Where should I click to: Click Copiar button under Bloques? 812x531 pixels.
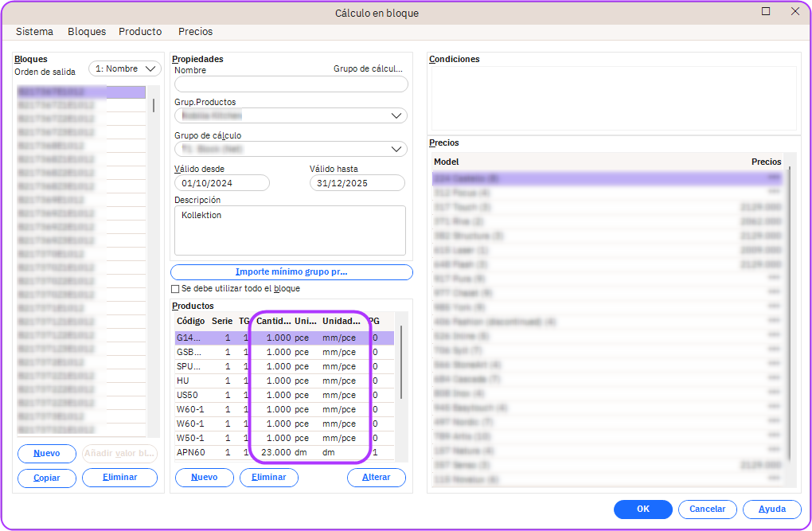click(46, 478)
